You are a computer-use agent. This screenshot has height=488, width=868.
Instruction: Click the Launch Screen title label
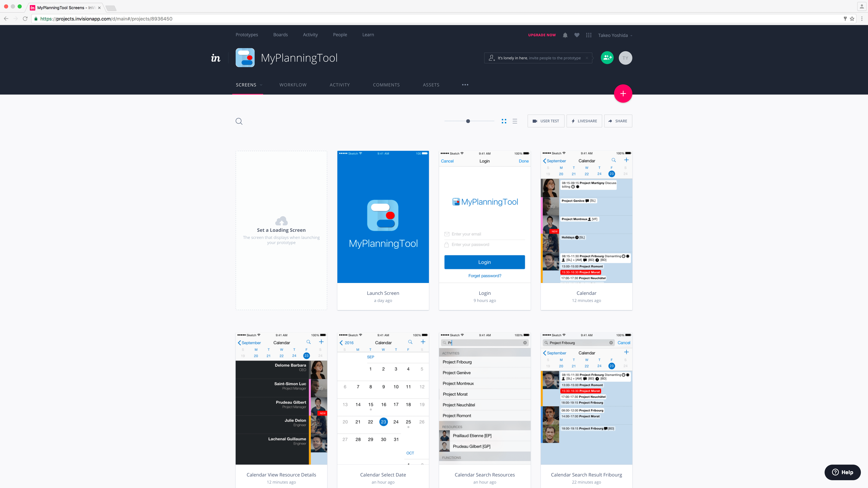pyautogui.click(x=383, y=293)
